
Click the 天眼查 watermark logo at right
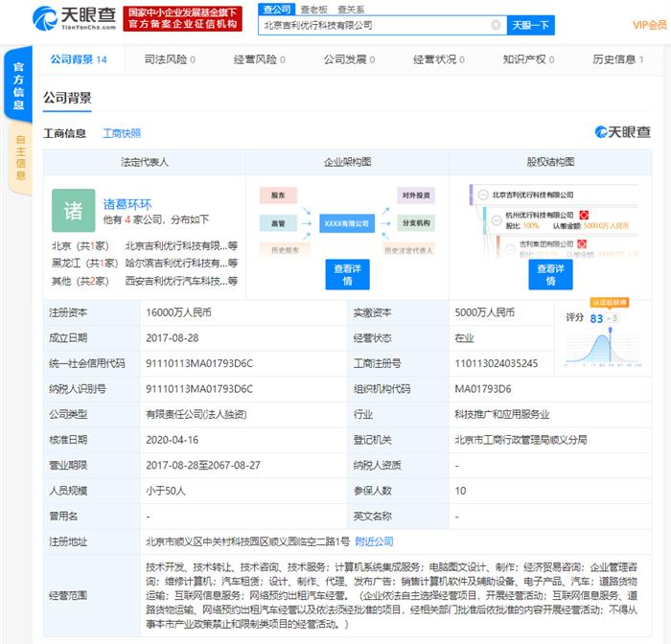[621, 132]
